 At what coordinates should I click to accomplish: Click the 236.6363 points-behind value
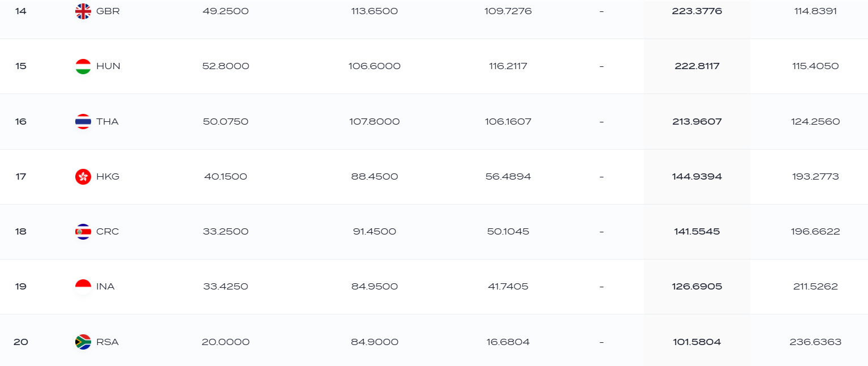[815, 342]
